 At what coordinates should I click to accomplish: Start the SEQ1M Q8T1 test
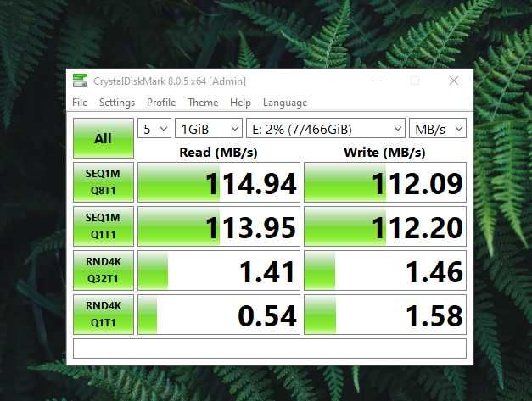[x=104, y=182]
